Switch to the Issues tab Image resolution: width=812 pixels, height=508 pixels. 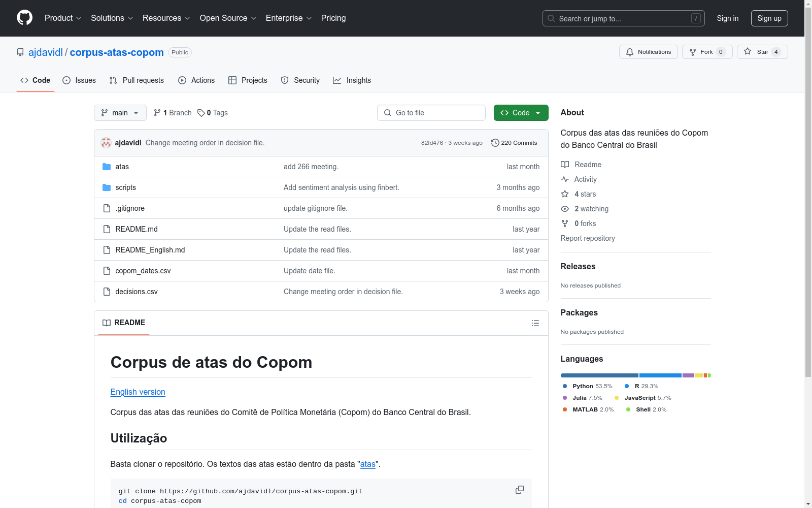tap(79, 80)
